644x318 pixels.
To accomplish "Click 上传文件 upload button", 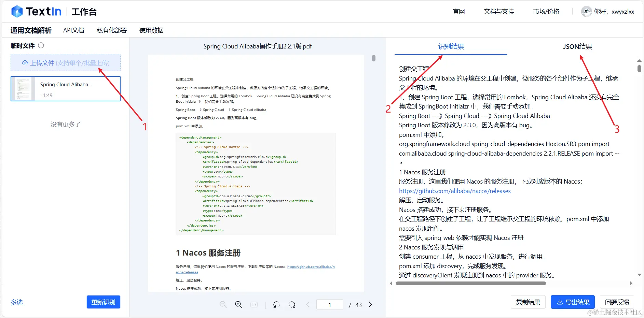I will [66, 63].
